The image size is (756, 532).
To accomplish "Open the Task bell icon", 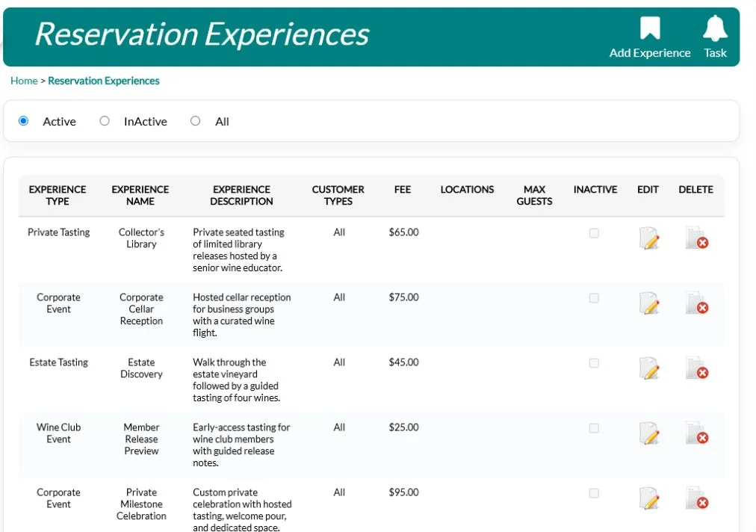I will pos(714,28).
